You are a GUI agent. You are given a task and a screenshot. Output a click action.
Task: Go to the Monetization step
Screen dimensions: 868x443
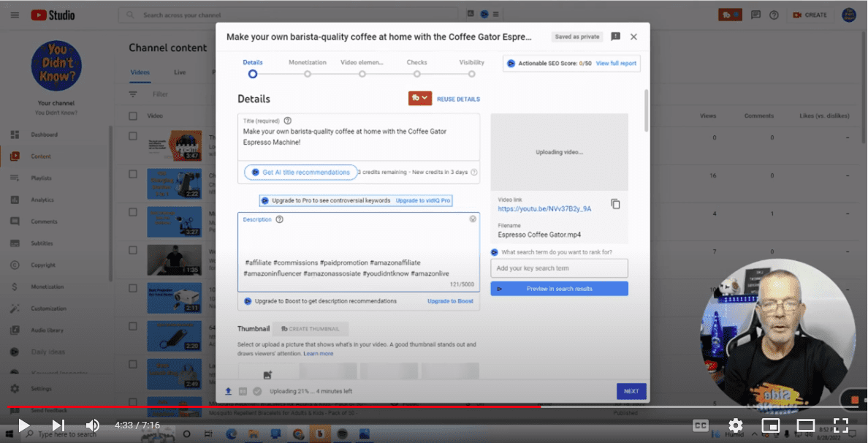pyautogui.click(x=307, y=67)
